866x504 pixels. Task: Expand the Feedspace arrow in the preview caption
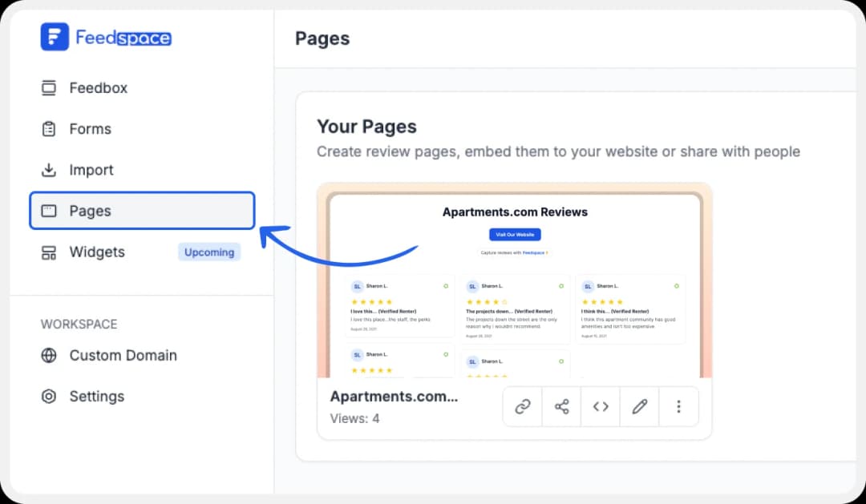click(x=547, y=252)
